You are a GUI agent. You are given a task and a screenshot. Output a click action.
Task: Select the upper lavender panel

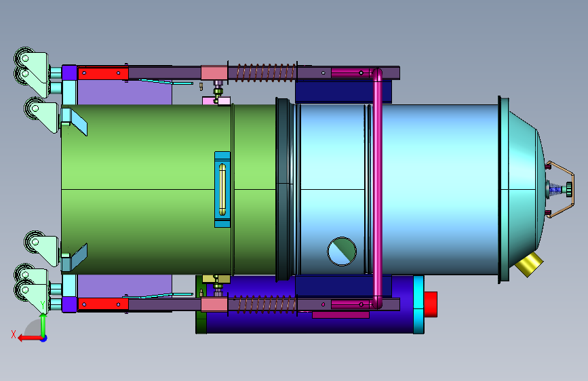click(x=125, y=92)
